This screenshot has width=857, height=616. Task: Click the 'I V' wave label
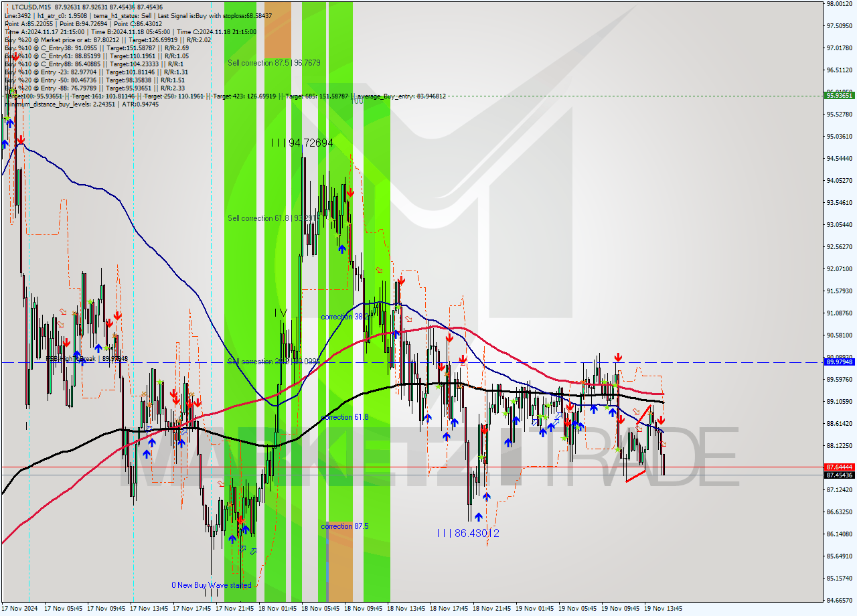(x=281, y=313)
